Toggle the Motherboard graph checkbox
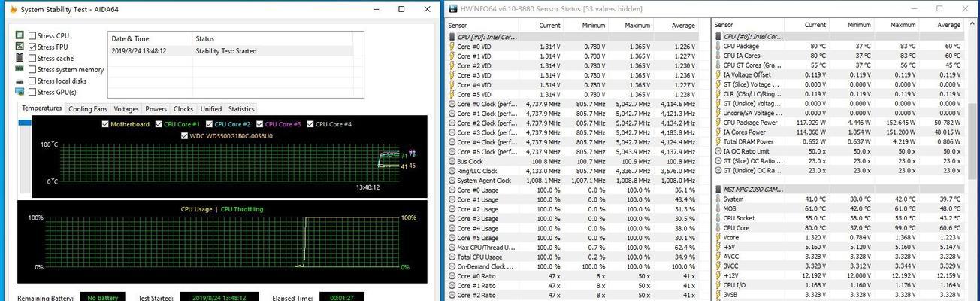Viewport: 980px width, 301px height. click(104, 124)
